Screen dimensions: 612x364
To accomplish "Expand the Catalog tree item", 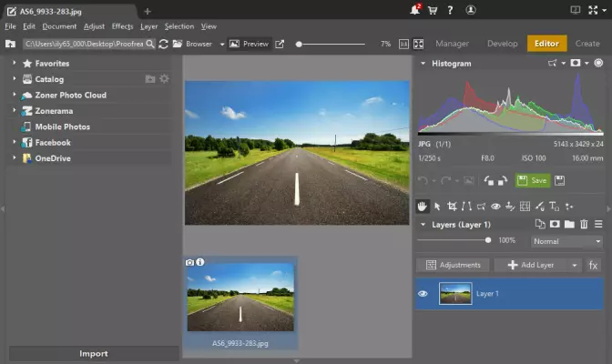I will click(15, 79).
